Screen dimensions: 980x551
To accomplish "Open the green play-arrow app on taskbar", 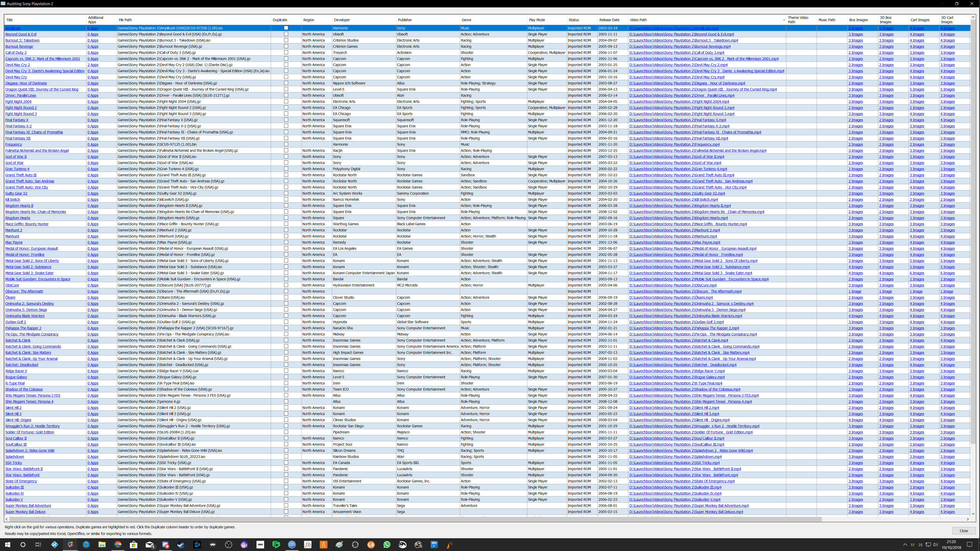I will point(276,545).
